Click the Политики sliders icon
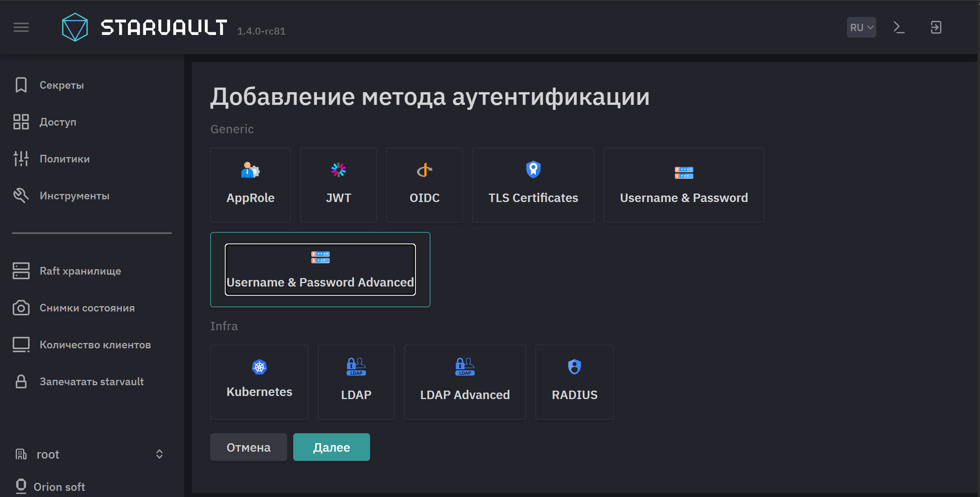Screen dimensions: 980x497 (x=21, y=159)
